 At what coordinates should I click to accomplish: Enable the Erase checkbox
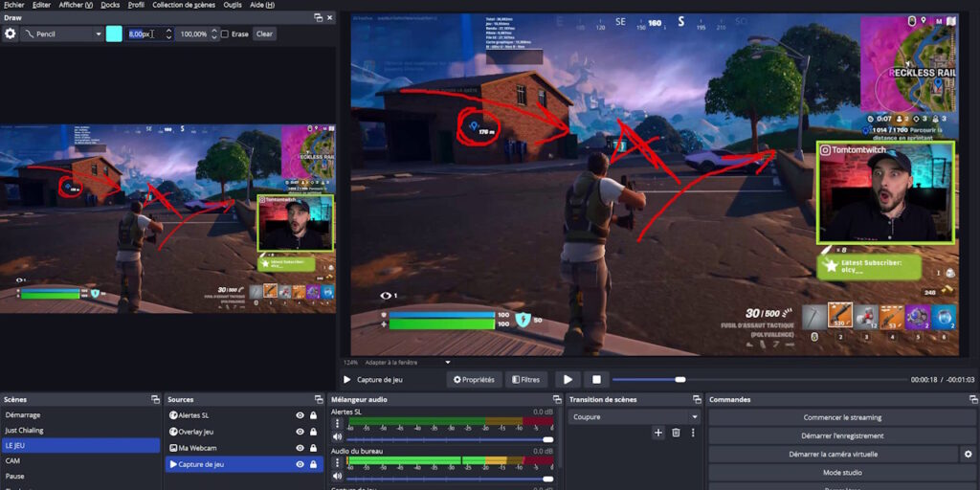[225, 33]
